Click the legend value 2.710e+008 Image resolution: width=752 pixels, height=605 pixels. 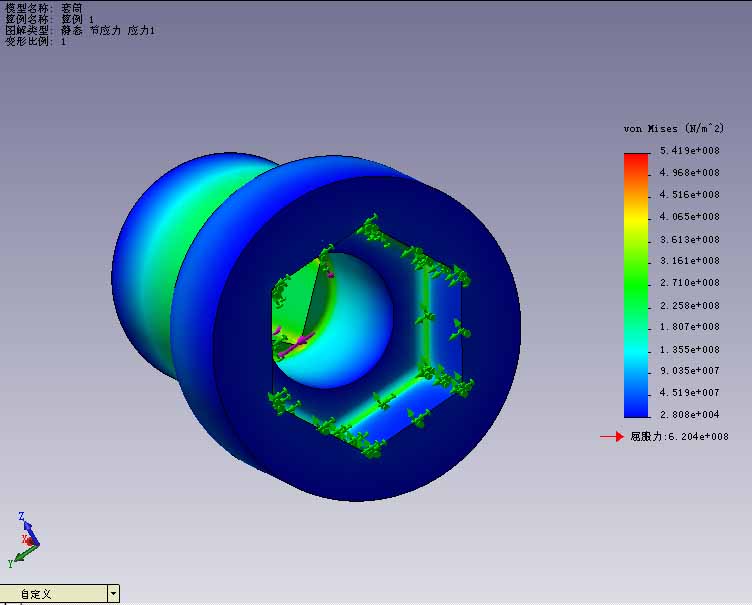pos(690,283)
